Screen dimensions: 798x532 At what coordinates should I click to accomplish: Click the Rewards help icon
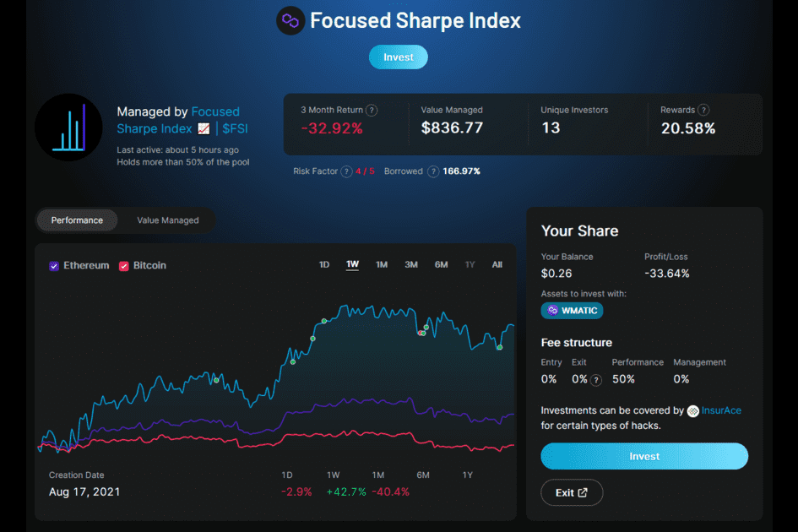[703, 110]
